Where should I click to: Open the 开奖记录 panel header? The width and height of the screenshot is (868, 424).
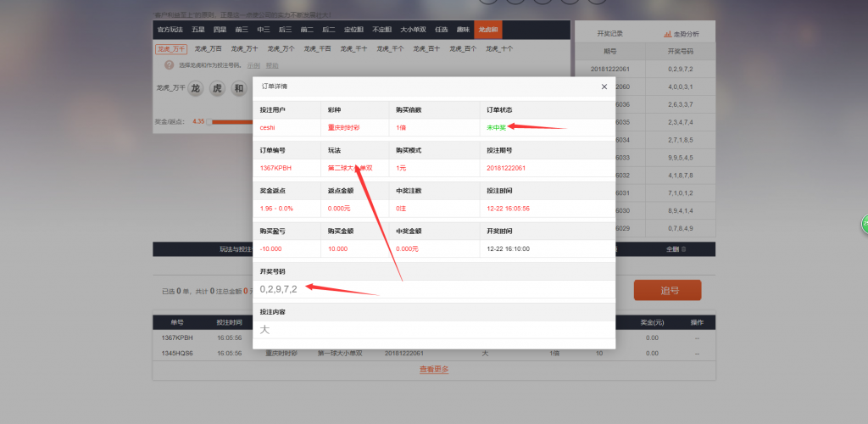609,34
